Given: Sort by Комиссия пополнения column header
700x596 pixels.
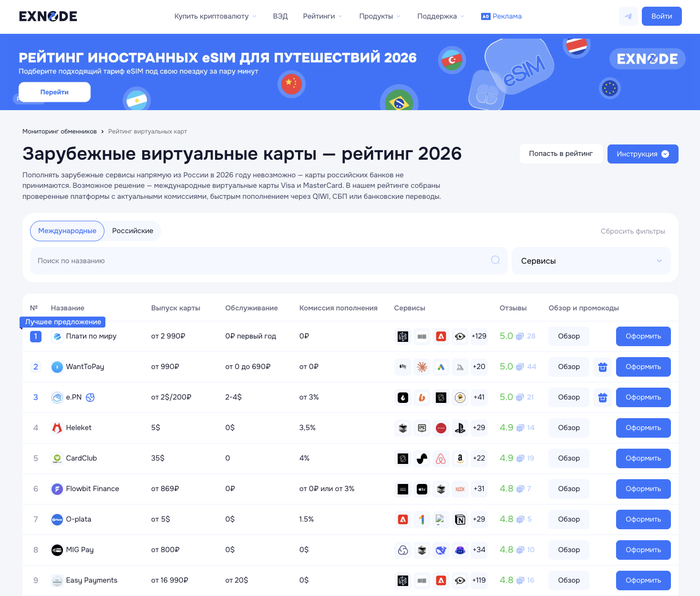Looking at the screenshot, I should (x=338, y=308).
